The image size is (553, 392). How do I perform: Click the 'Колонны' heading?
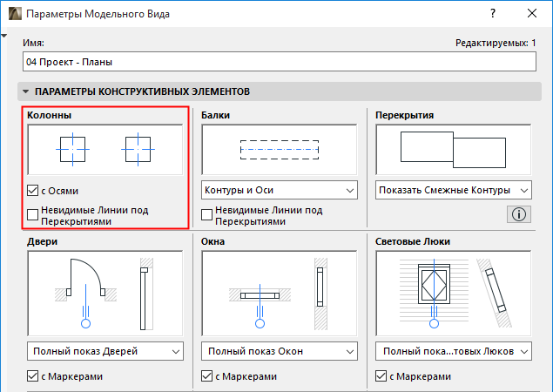[50, 115]
